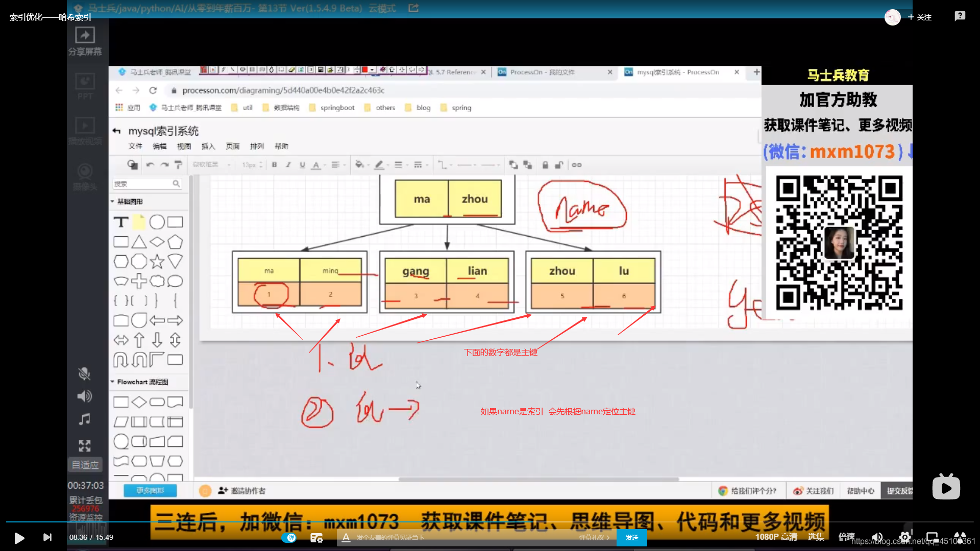Open the 选集 episode list
The height and width of the screenshot is (551, 980).
point(816,537)
